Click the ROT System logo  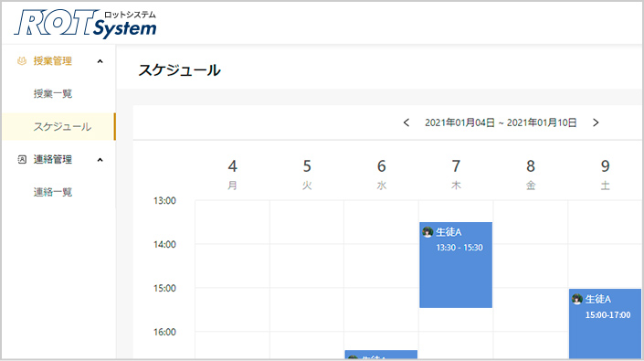pos(86,24)
